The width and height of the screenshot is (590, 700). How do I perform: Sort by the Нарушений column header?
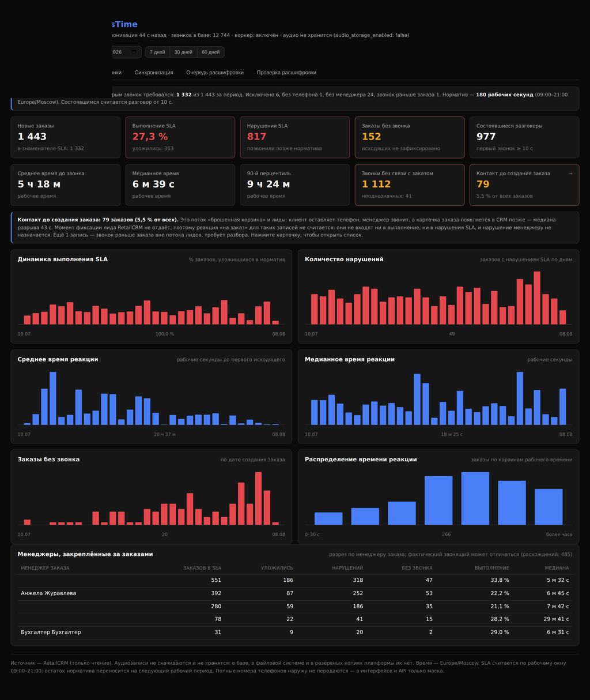347,568
